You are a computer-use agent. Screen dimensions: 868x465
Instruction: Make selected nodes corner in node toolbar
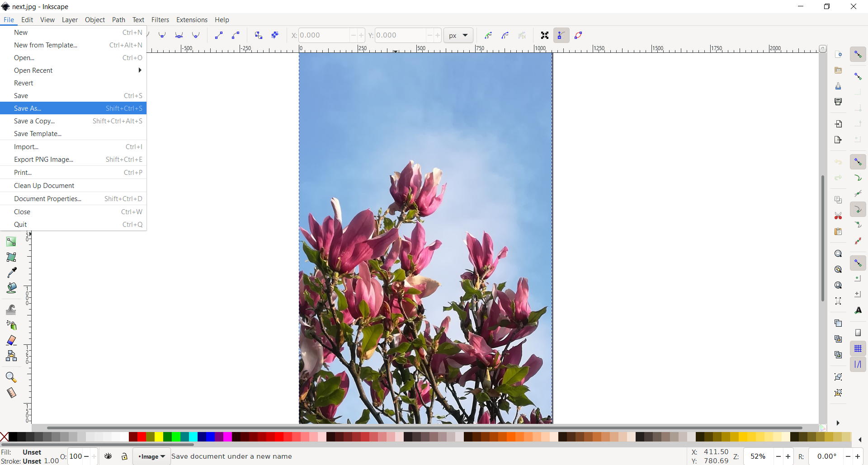click(x=163, y=35)
